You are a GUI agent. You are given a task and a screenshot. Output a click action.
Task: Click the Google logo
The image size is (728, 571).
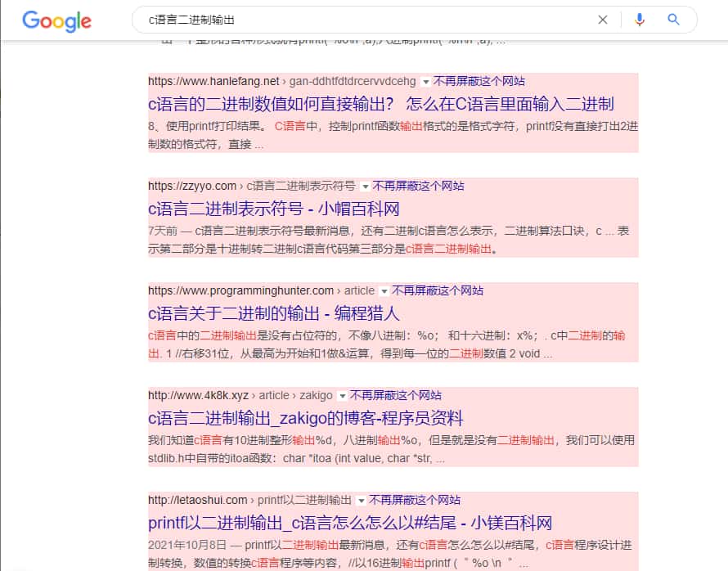56,21
